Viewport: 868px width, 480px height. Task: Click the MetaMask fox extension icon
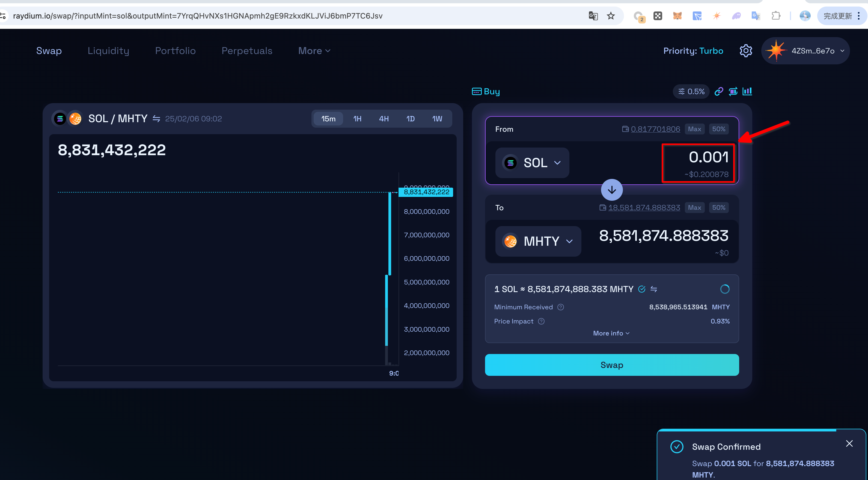click(677, 16)
